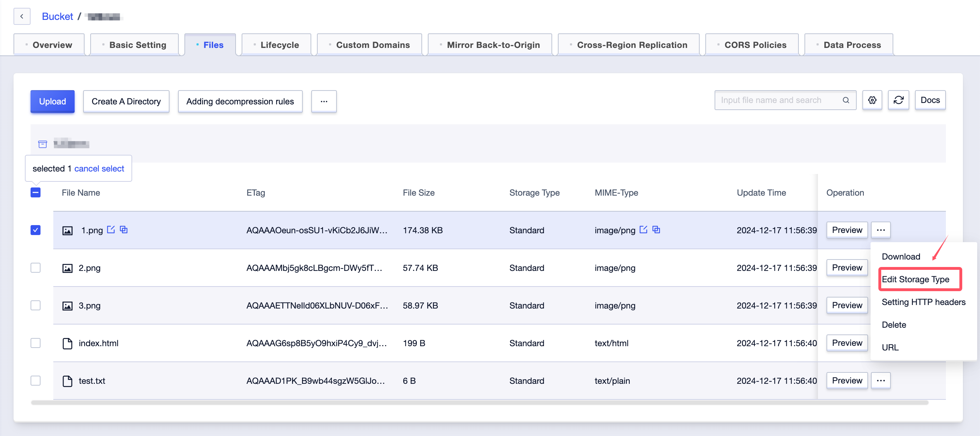Preview the 2.png file

click(847, 268)
